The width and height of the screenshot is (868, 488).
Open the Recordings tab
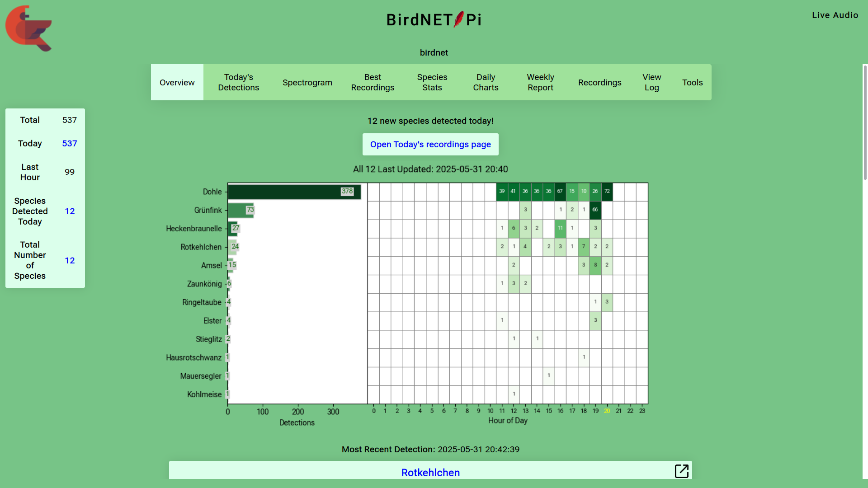pos(600,82)
